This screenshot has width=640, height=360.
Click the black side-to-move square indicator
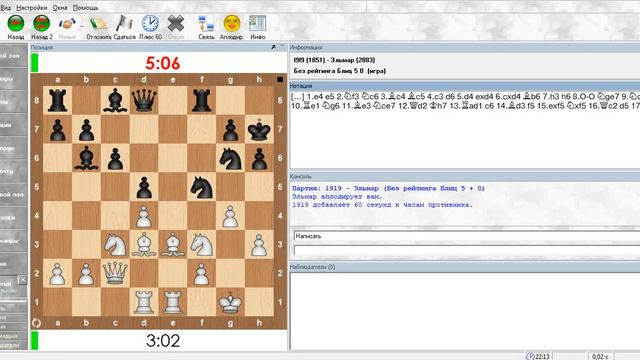pyautogui.click(x=280, y=79)
